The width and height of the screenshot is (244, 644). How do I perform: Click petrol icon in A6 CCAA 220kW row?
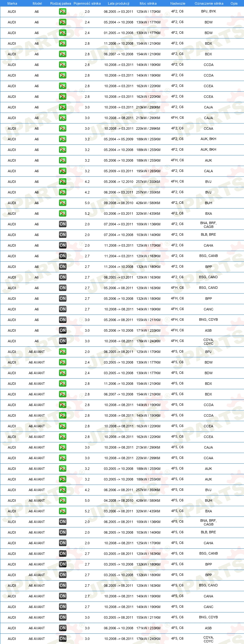coord(62,128)
